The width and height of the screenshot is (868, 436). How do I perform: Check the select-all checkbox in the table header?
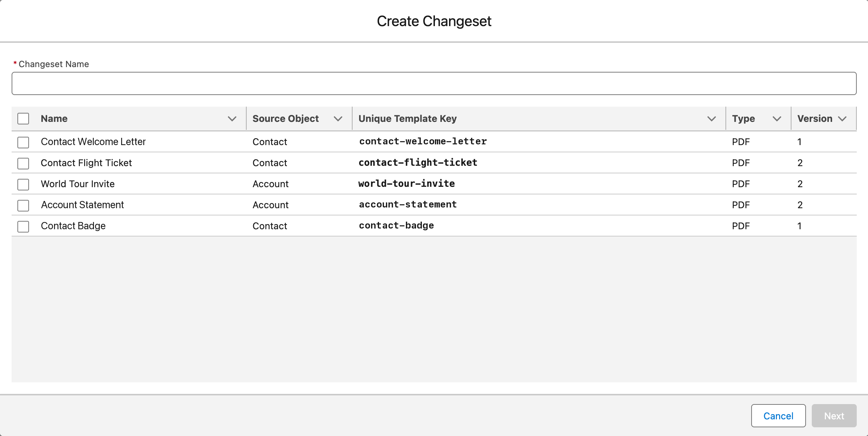coord(23,119)
